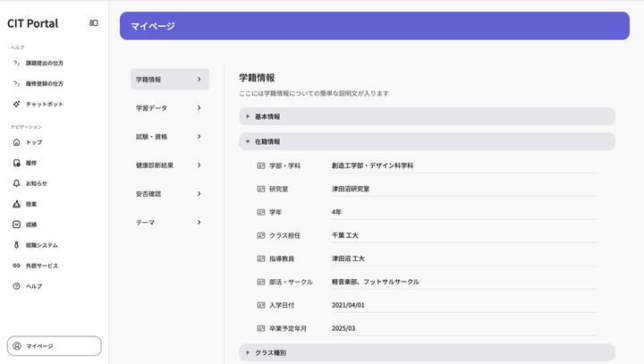
Task: Click the sparkle icon for チャットボット
Action: [16, 105]
